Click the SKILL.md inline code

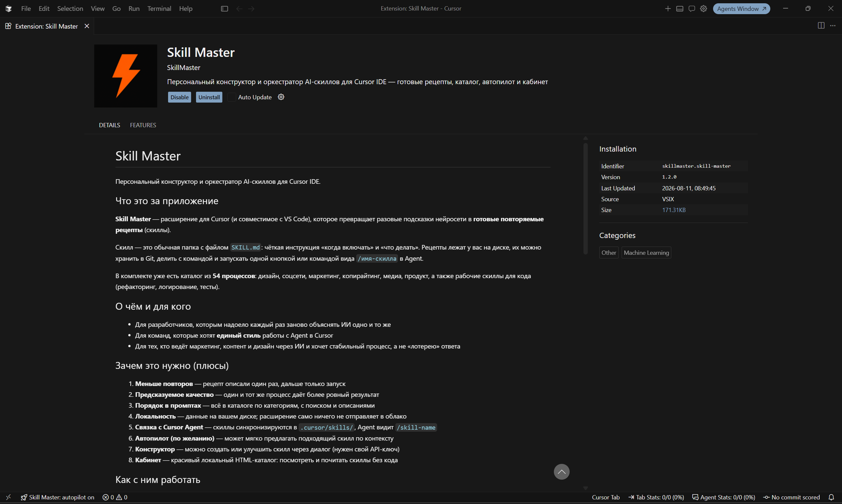point(245,247)
